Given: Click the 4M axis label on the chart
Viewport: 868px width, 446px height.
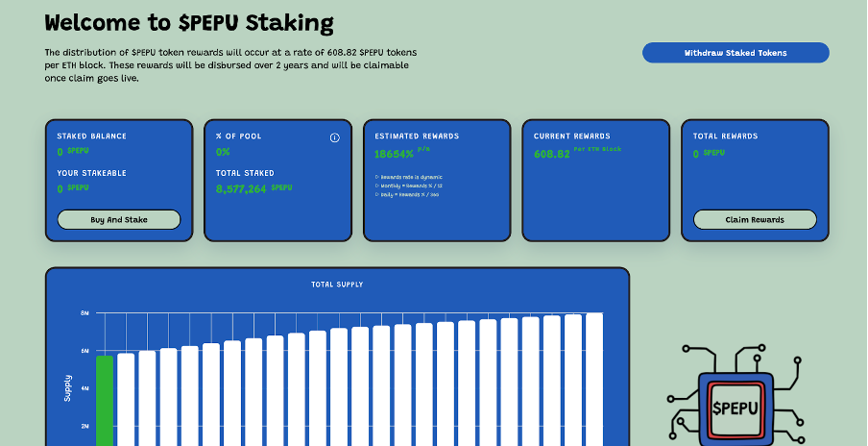Looking at the screenshot, I should (84, 389).
